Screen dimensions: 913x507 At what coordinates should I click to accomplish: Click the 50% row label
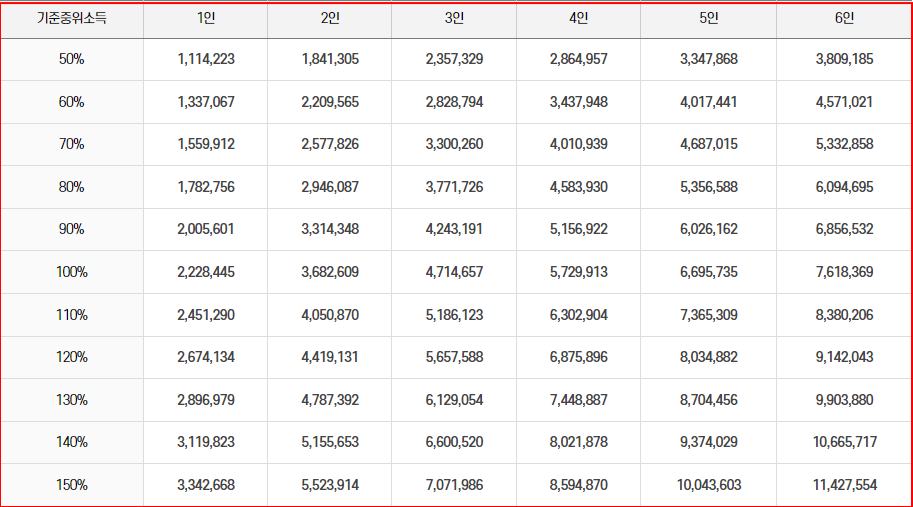(72, 59)
